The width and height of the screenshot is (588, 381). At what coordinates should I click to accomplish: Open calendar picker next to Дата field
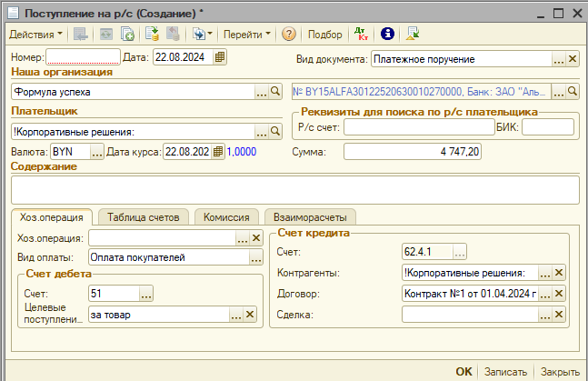[220, 57]
